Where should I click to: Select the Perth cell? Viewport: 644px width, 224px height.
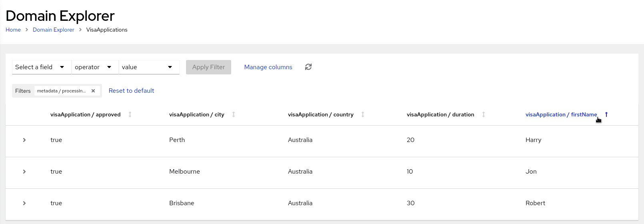177,140
